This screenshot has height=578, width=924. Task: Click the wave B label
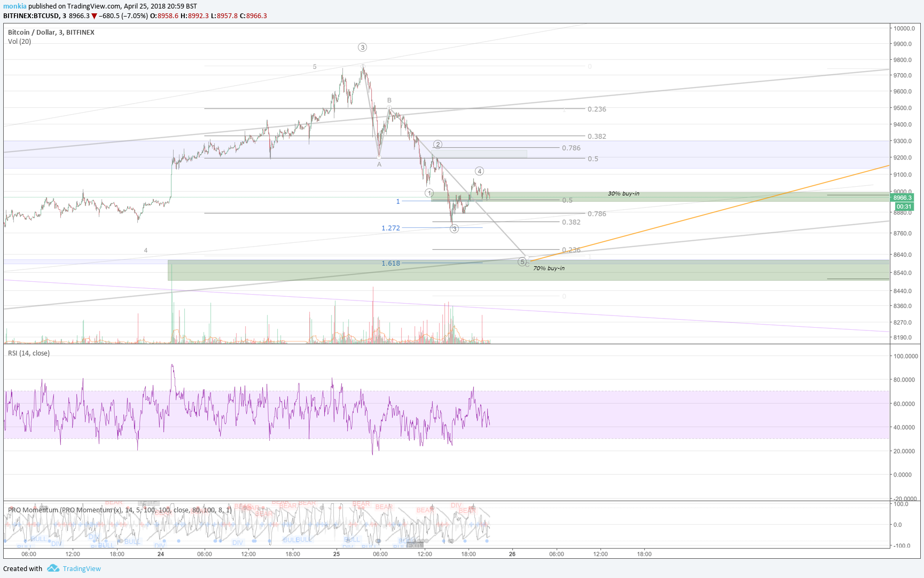pos(389,100)
